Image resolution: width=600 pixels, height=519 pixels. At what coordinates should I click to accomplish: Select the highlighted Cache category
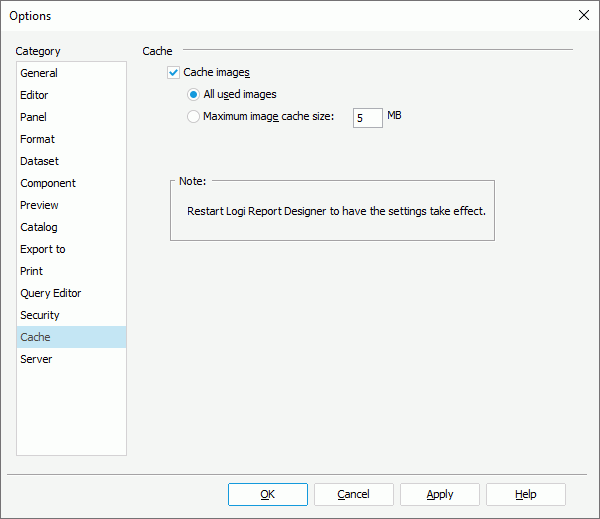tap(71, 337)
